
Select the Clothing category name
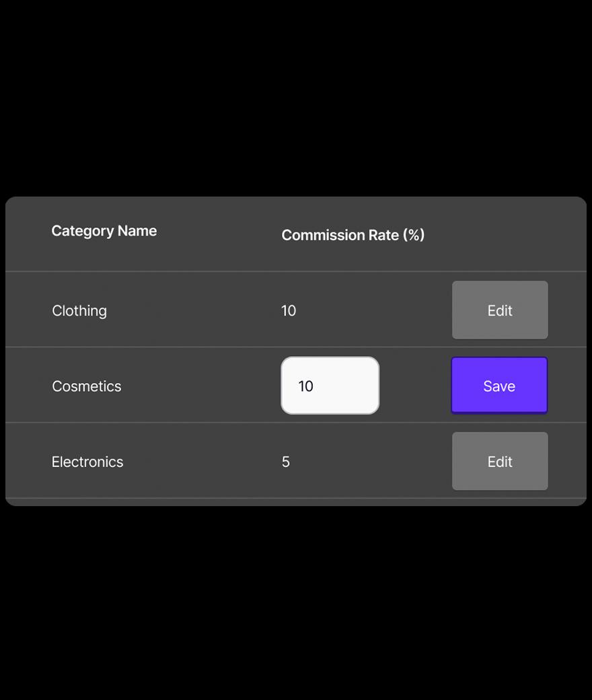[79, 311]
